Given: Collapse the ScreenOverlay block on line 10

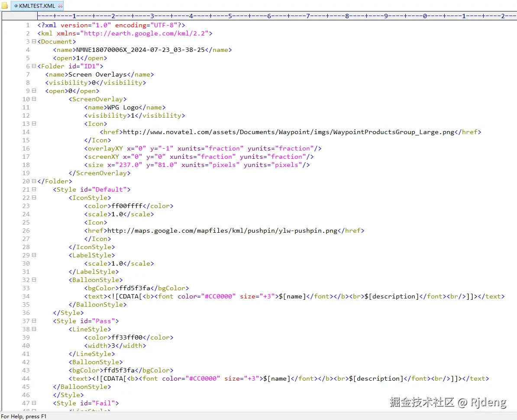Looking at the screenshot, I should (34, 99).
